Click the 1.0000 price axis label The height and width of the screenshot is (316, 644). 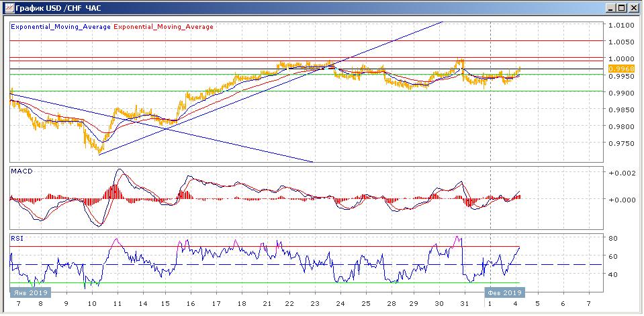623,59
